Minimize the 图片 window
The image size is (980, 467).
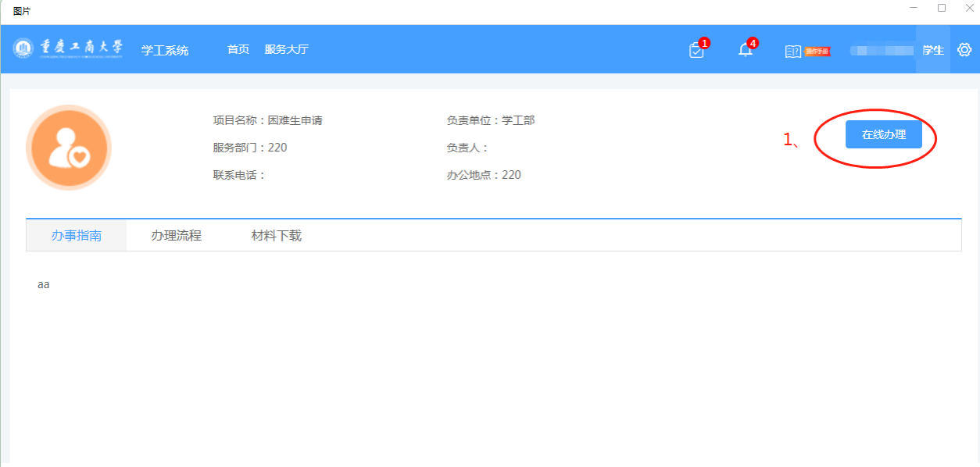[x=914, y=8]
